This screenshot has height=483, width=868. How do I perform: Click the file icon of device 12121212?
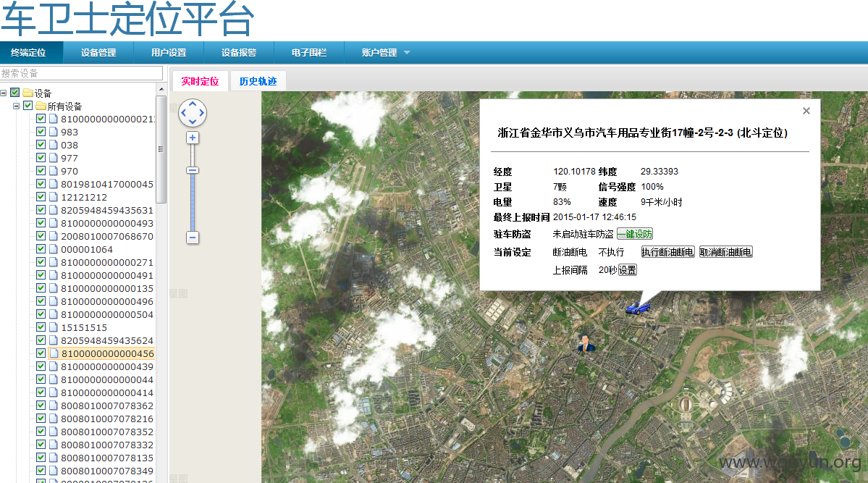(x=54, y=197)
